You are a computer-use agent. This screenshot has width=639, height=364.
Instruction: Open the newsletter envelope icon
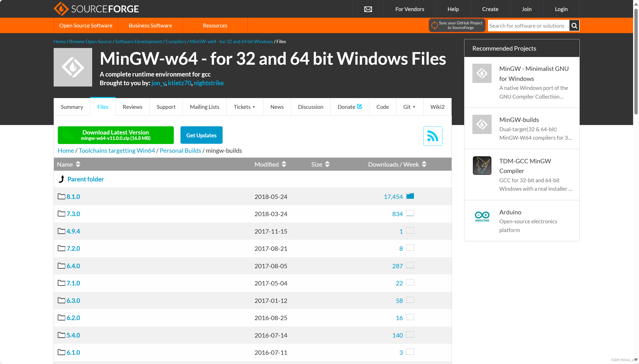pyautogui.click(x=368, y=9)
